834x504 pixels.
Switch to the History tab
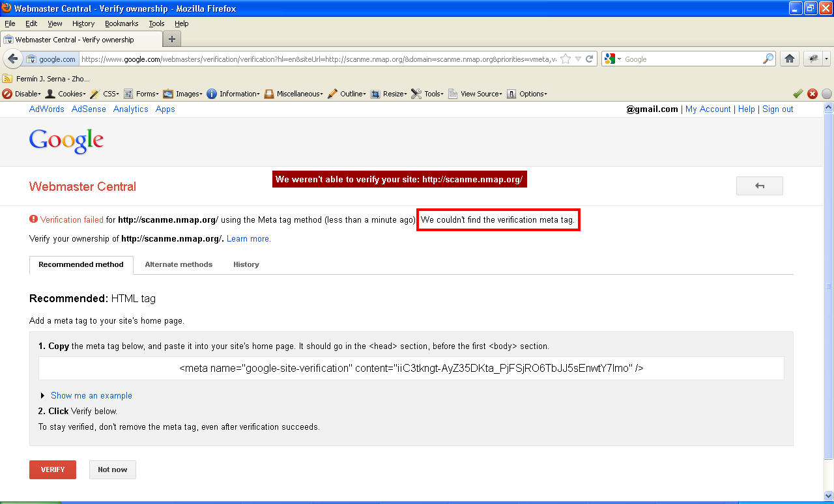coord(246,264)
